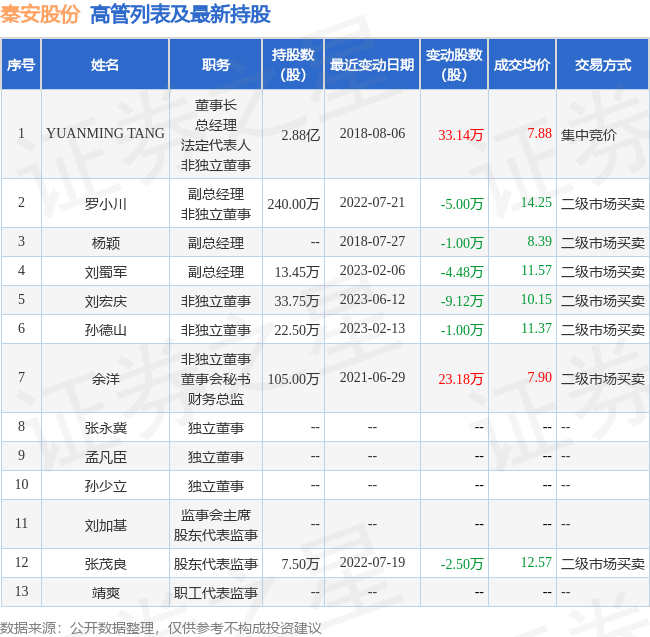650x637 pixels.
Task: Click the name 孟凡臣
Action: tap(105, 457)
